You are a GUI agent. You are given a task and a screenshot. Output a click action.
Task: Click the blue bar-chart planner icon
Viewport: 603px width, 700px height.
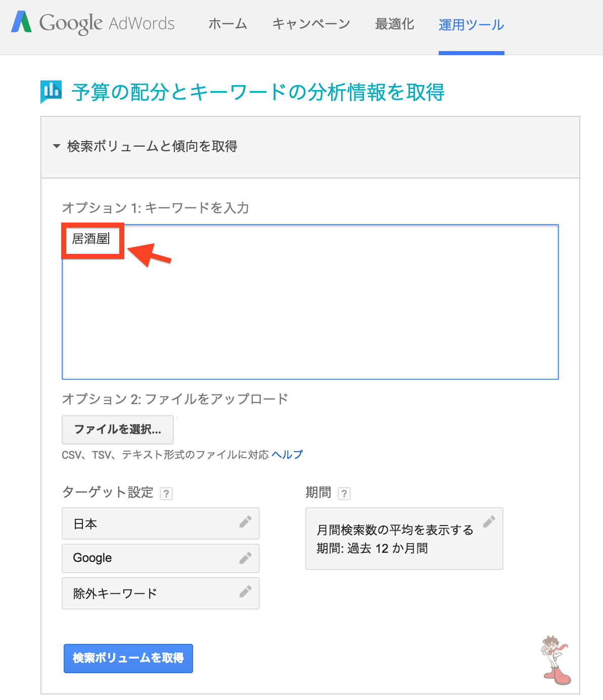(x=51, y=92)
